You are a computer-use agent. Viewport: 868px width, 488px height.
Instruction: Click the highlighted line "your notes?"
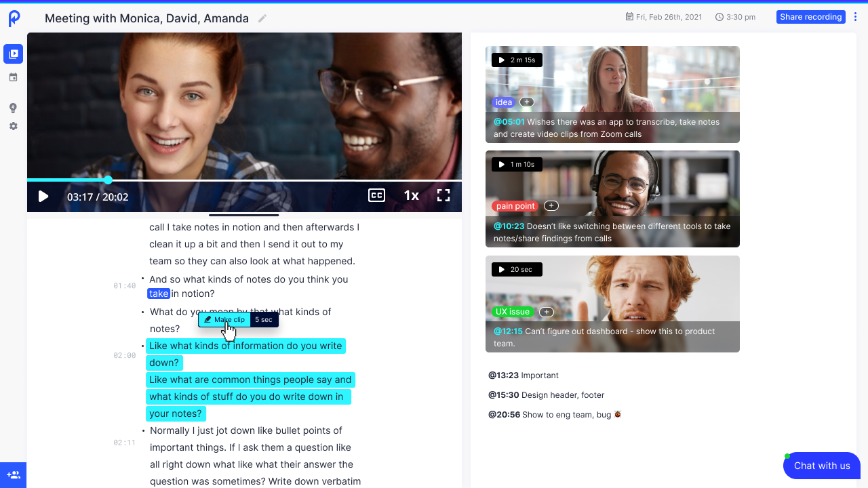click(176, 413)
